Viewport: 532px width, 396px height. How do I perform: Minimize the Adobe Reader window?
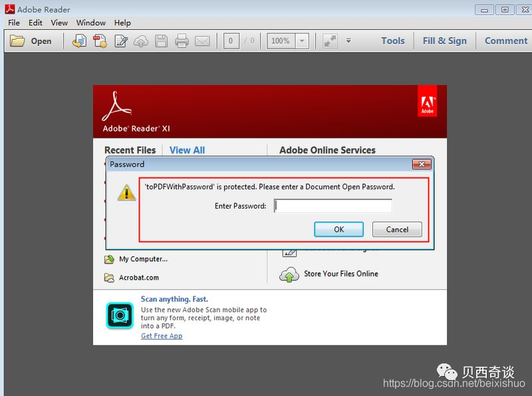[x=484, y=10]
